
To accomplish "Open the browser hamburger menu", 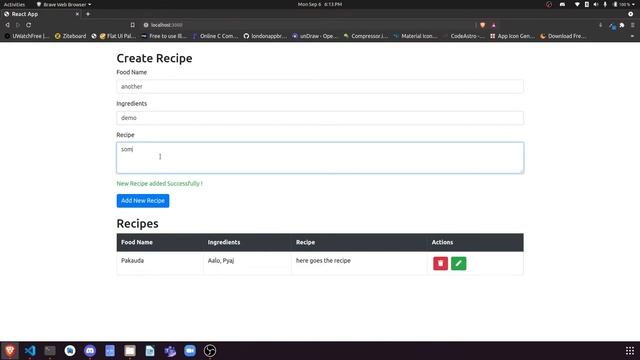I will [x=633, y=25].
